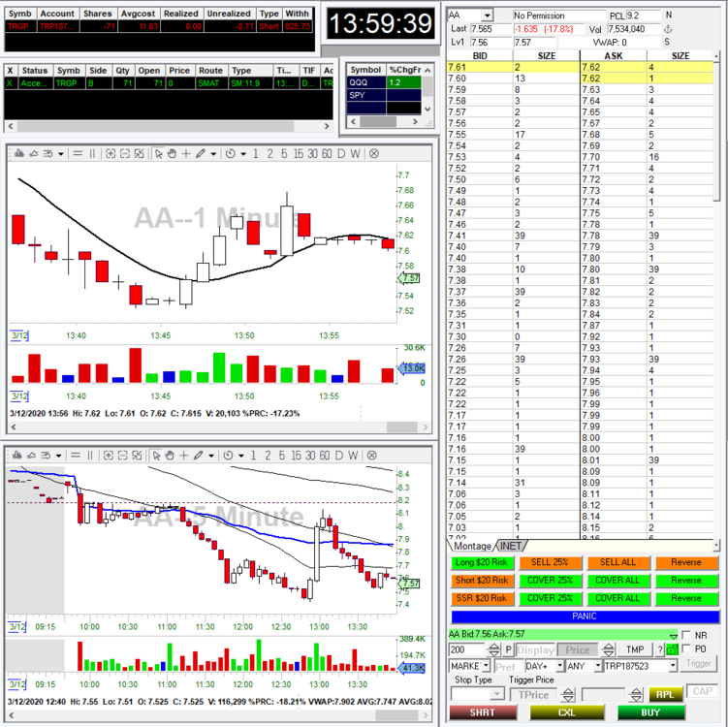Expand the MARKET order type dropdown
This screenshot has height=727, width=728.
pos(485,666)
